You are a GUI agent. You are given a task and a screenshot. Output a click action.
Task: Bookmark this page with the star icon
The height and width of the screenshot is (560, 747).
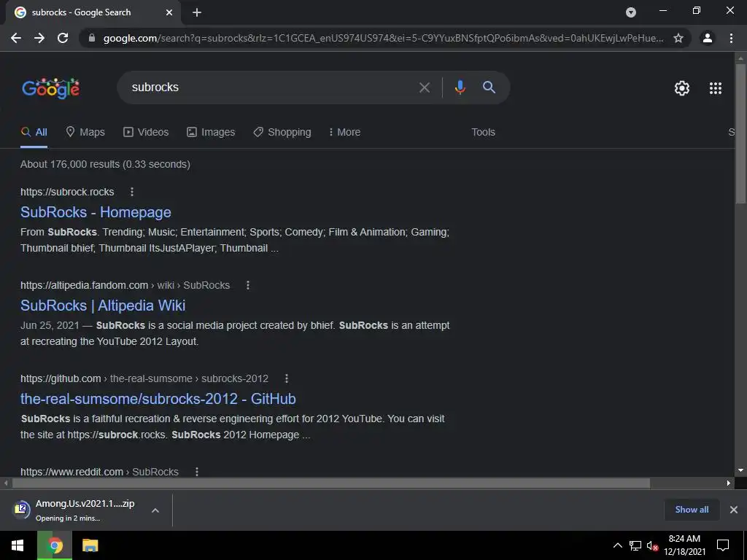[678, 38]
